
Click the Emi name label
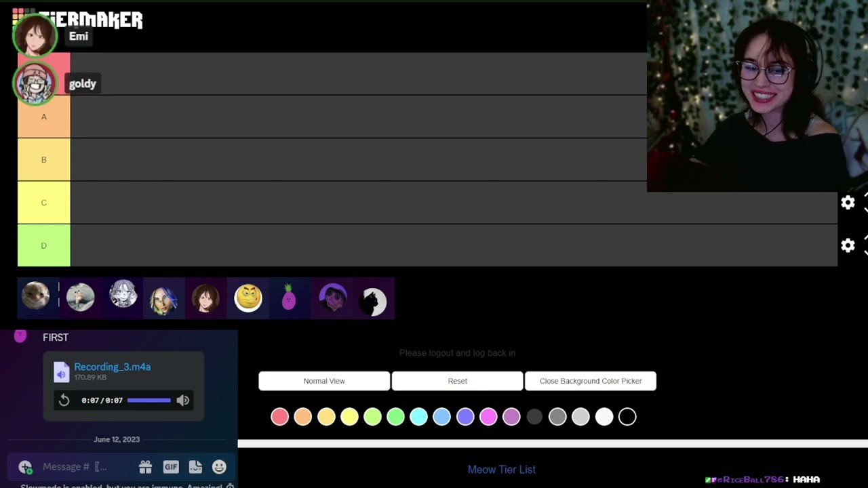click(x=79, y=37)
